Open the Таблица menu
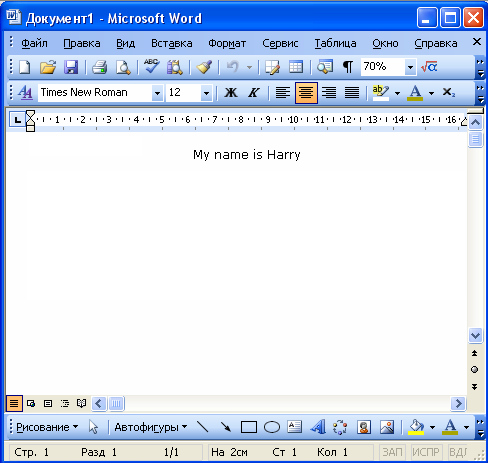 pos(335,43)
